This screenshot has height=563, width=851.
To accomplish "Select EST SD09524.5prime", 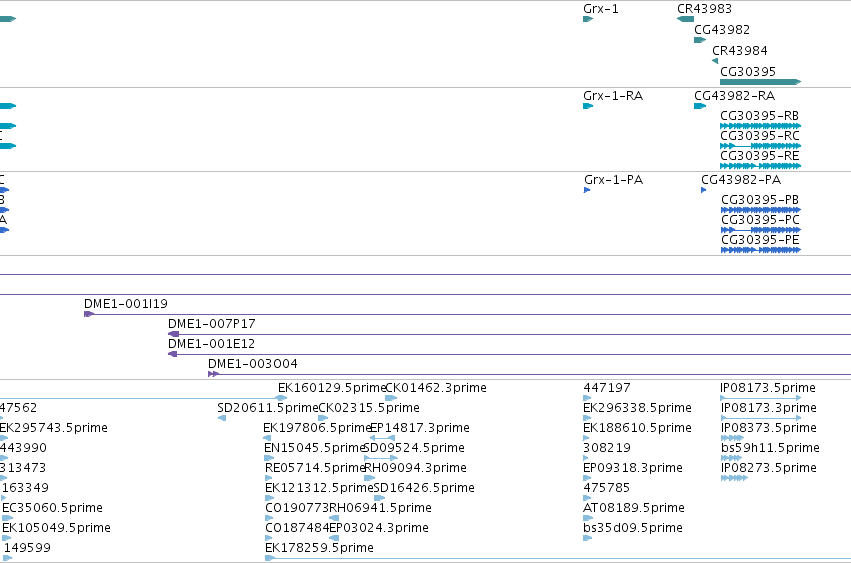I will (380, 458).
